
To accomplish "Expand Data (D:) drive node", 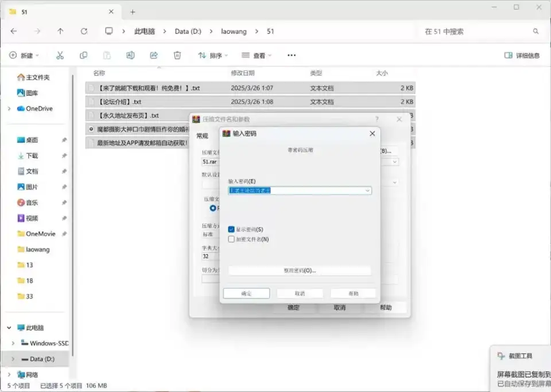I will coord(13,359).
